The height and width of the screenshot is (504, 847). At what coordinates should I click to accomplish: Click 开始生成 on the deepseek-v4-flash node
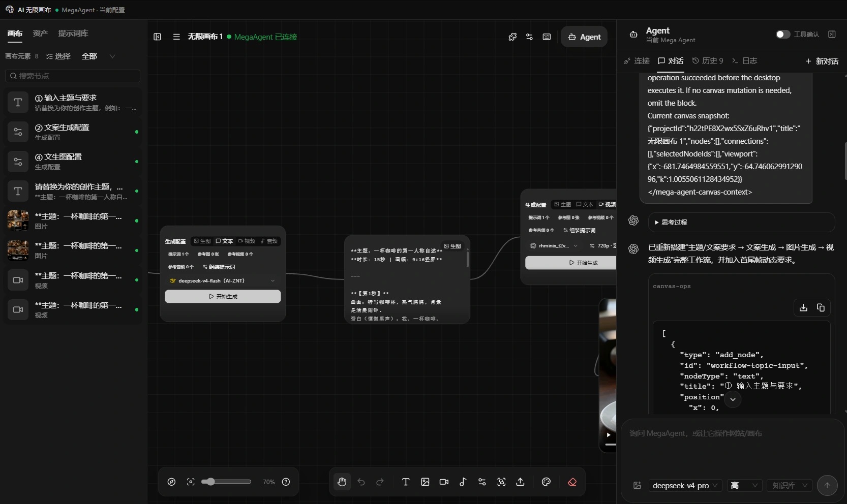pyautogui.click(x=223, y=296)
